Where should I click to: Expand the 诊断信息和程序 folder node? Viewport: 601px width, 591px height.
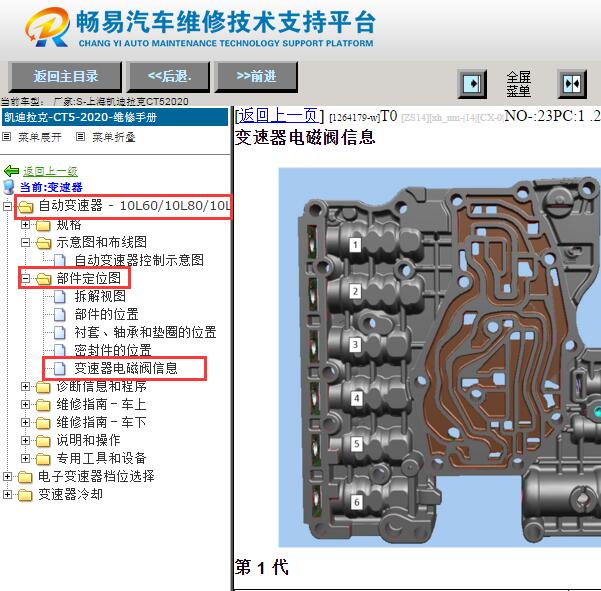[x=25, y=386]
